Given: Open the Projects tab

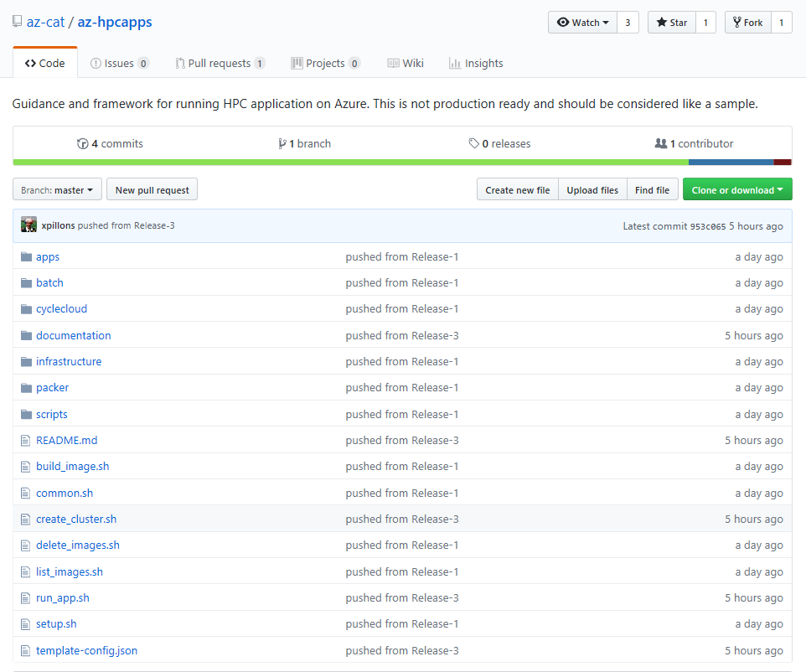Looking at the screenshot, I should coord(326,63).
